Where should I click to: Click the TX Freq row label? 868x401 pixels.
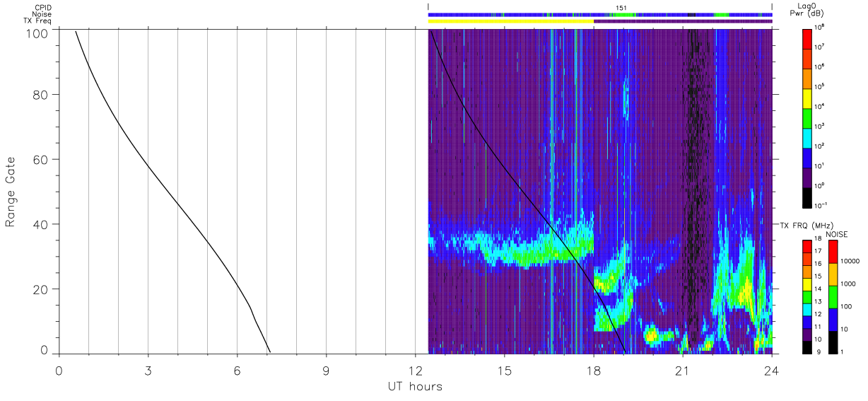pos(38,21)
